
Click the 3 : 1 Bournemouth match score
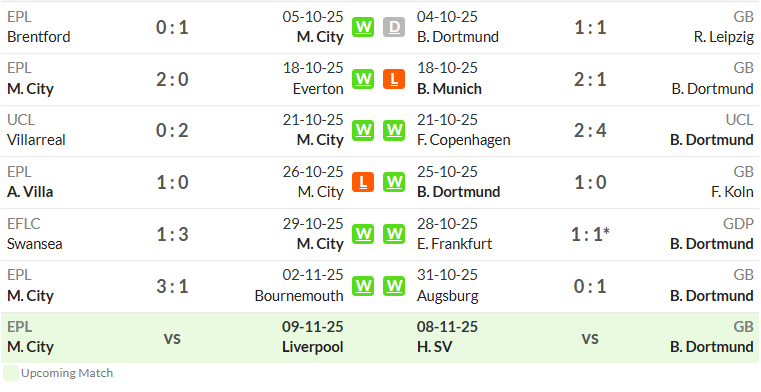tap(172, 286)
